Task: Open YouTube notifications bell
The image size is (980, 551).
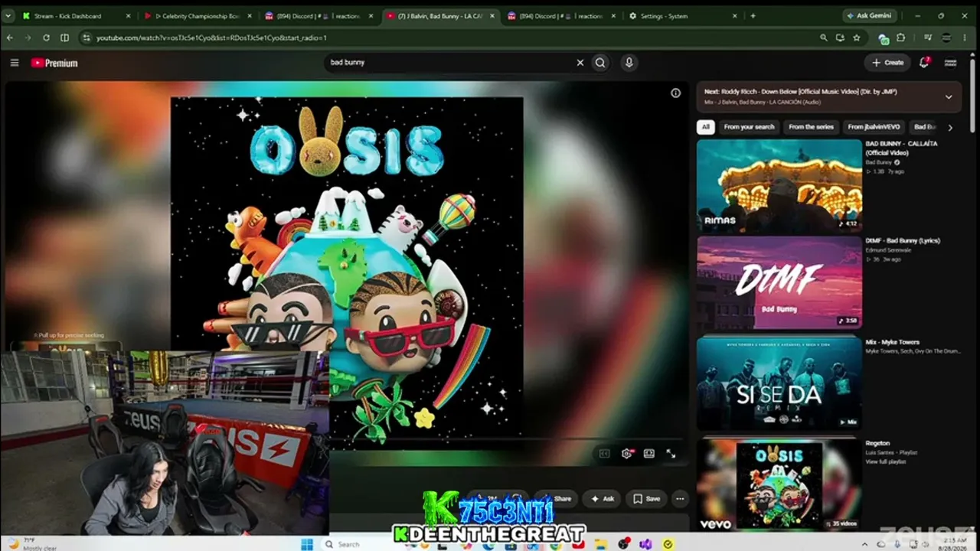Action: point(924,62)
